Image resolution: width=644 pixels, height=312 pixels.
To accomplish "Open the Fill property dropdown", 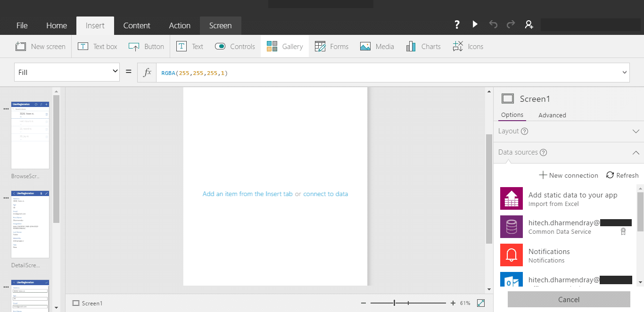I will (x=68, y=72).
